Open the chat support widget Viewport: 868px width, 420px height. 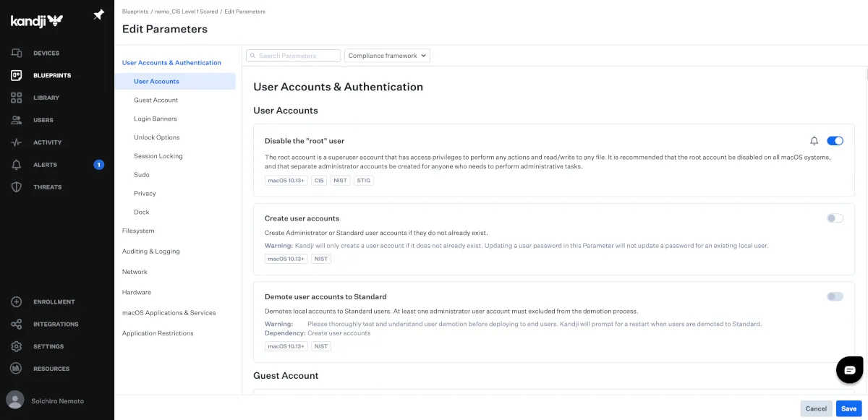tap(850, 369)
